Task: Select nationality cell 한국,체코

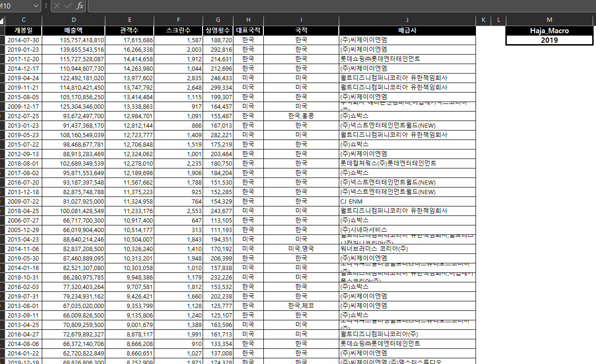Action: tap(301, 306)
